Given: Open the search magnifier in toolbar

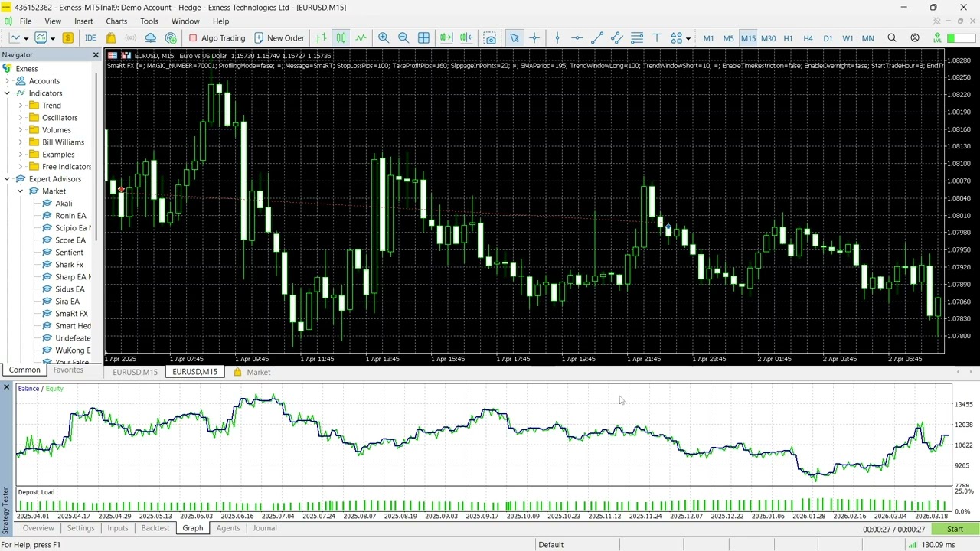Looking at the screenshot, I should [x=892, y=38].
